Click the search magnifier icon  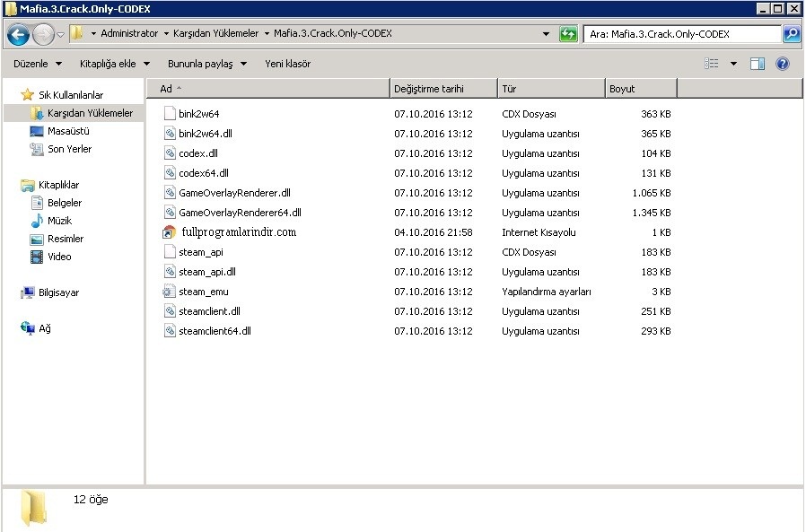pyautogui.click(x=791, y=34)
